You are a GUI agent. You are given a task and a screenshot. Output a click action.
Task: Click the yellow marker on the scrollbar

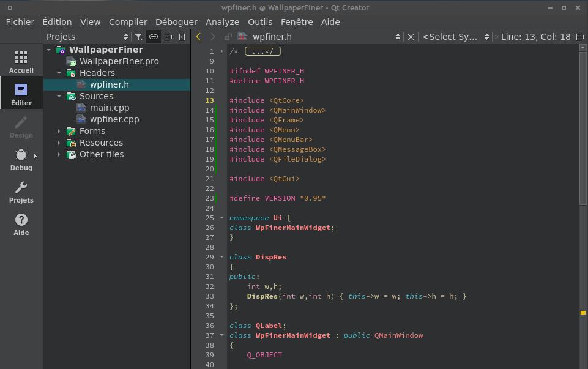coord(582,312)
